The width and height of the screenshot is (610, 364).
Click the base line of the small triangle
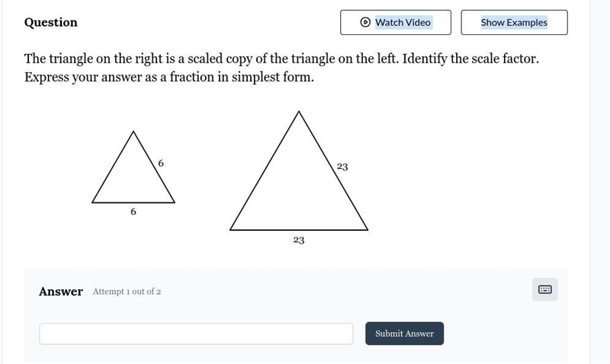pos(133,203)
